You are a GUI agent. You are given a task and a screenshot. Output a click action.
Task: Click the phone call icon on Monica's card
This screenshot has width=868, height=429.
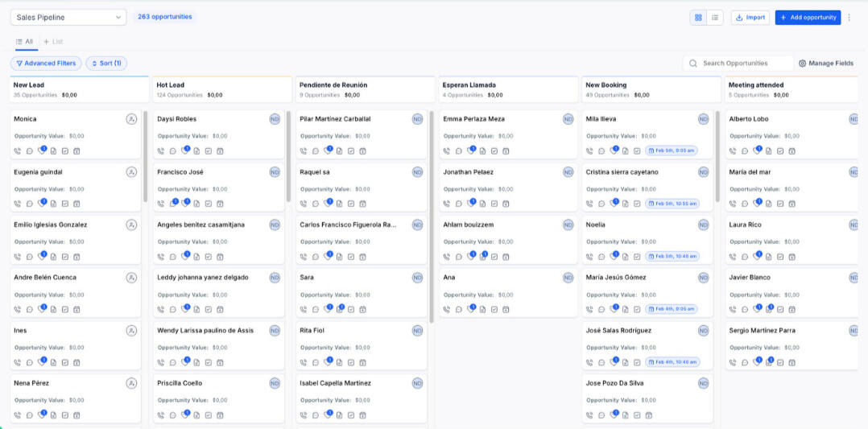click(18, 151)
